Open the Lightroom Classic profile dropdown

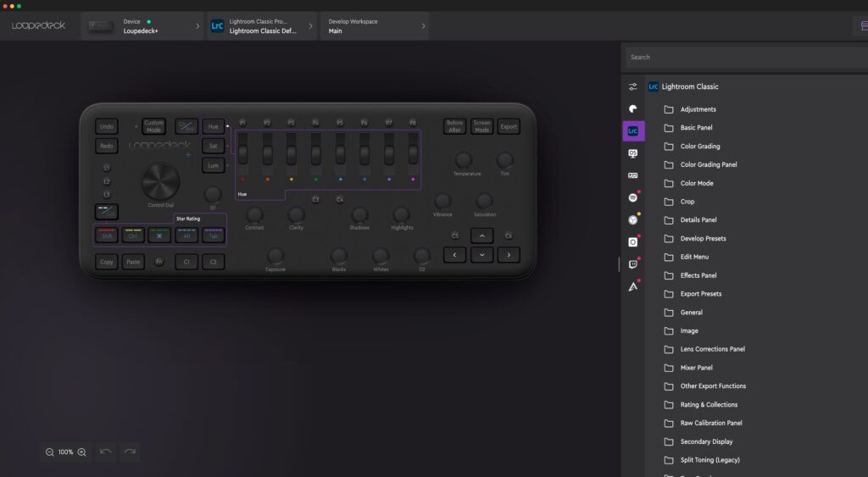point(261,26)
